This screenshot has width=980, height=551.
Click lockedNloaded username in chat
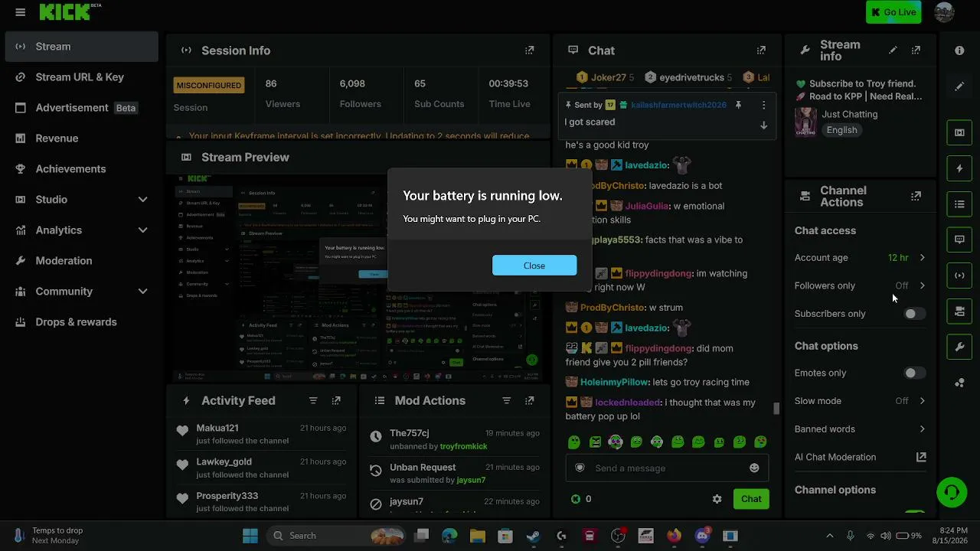pyautogui.click(x=627, y=403)
